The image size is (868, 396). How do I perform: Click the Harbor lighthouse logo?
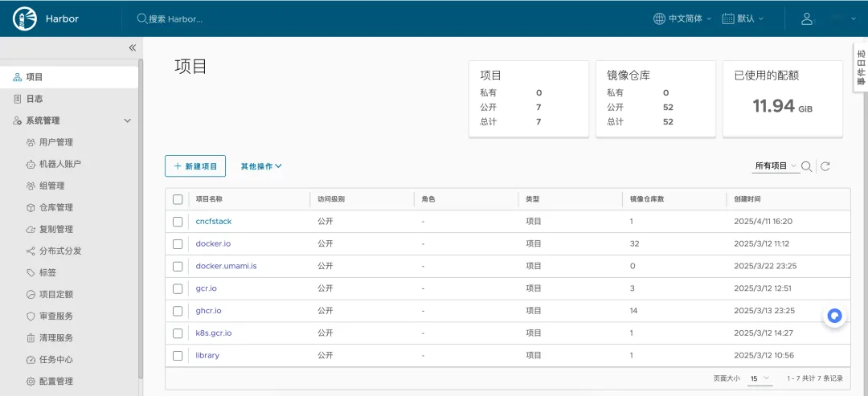click(25, 18)
